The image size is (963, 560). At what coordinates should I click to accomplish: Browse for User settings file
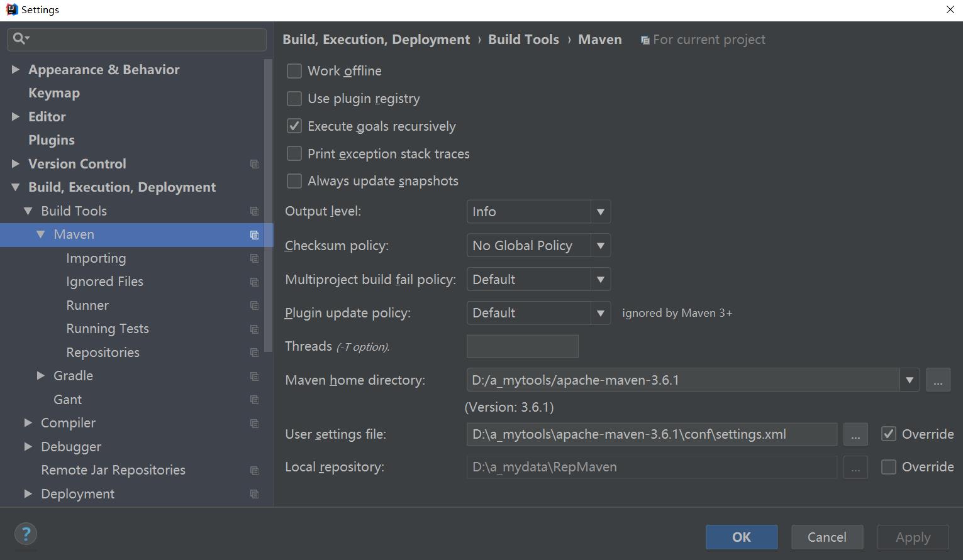click(x=855, y=434)
